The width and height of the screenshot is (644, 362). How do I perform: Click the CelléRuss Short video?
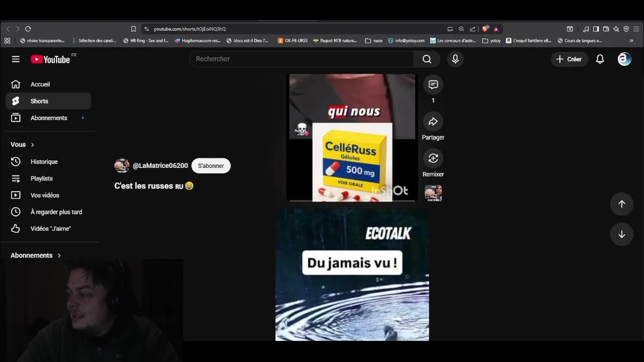click(352, 138)
